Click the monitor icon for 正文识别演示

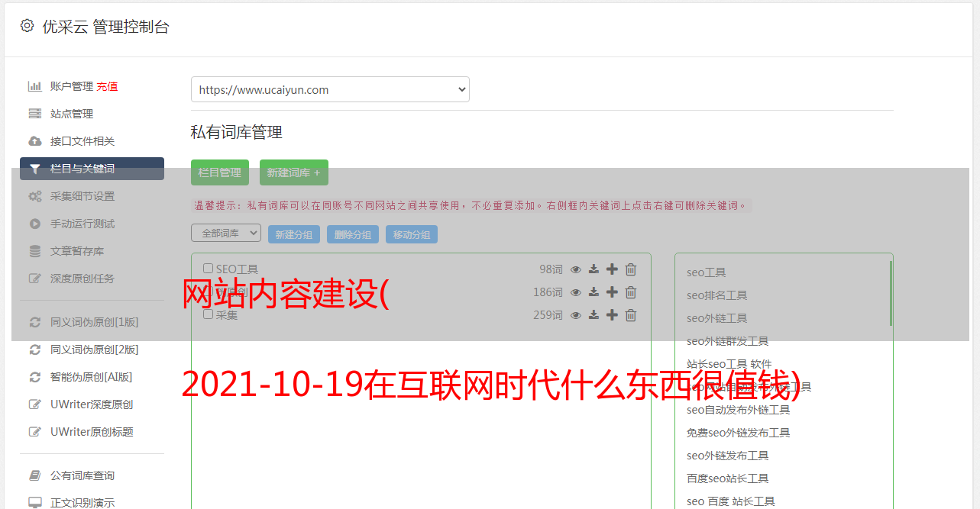click(34, 503)
